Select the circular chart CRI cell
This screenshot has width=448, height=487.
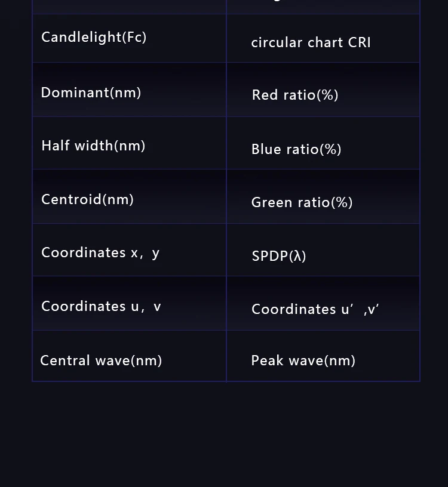coord(311,42)
